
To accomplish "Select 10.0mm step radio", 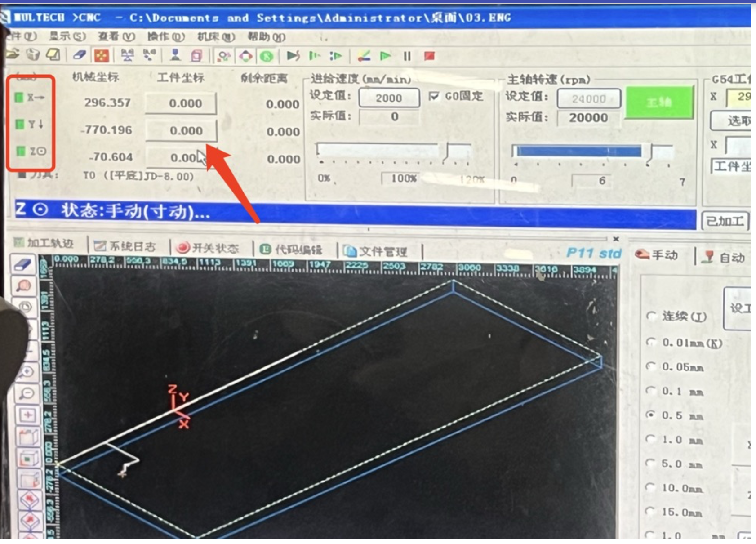I will pos(651,487).
